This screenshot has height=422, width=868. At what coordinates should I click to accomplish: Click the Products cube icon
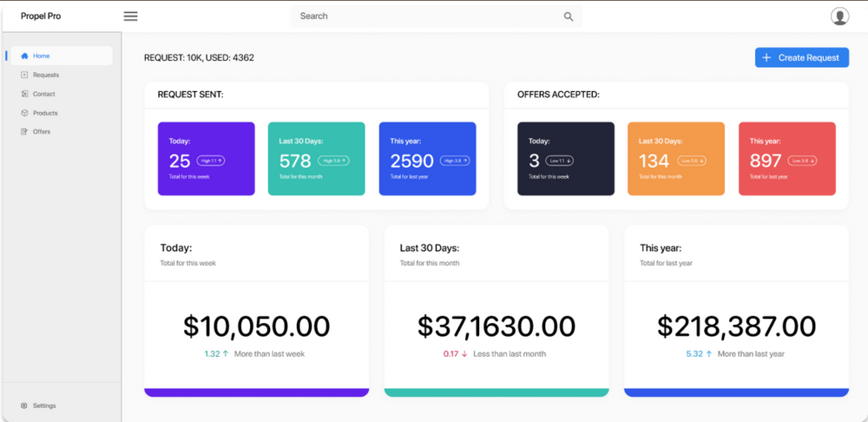[x=24, y=112]
